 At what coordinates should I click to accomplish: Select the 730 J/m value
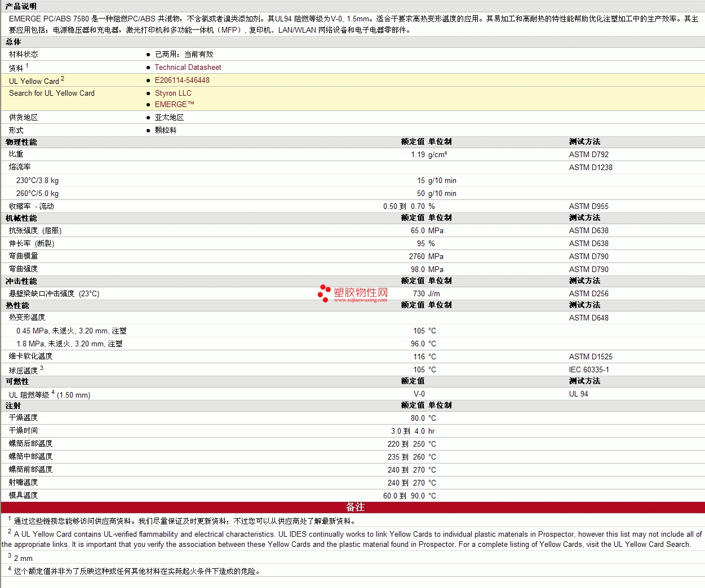[426, 293]
